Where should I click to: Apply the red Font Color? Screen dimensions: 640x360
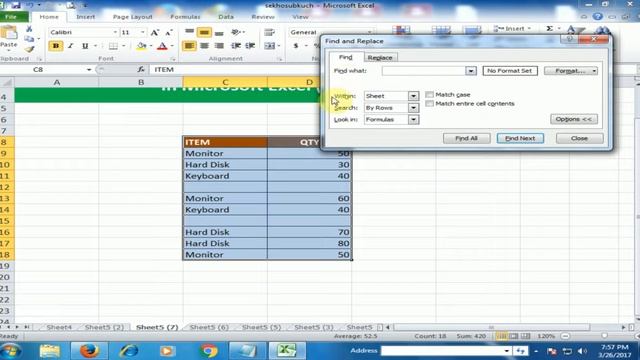pyautogui.click(x=162, y=46)
